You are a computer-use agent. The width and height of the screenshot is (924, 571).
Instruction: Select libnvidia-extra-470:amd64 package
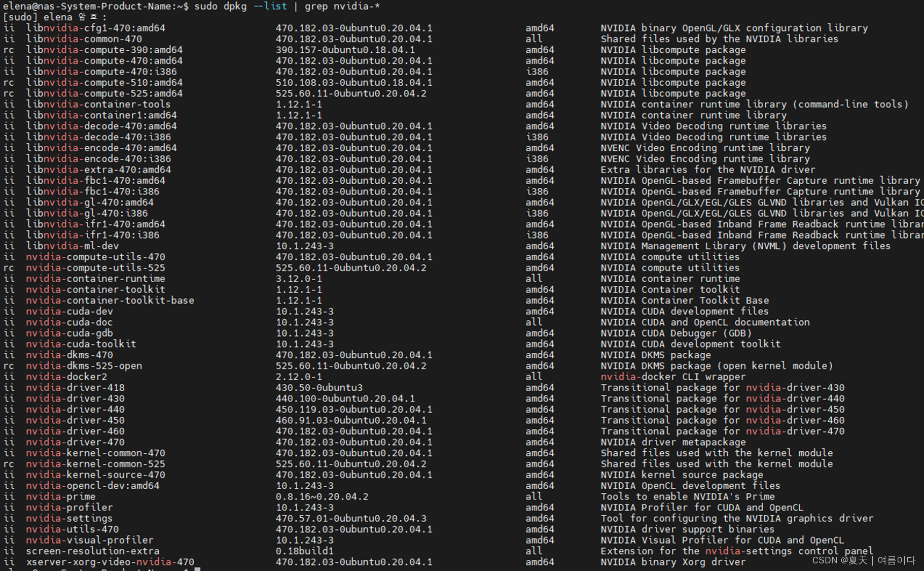pos(98,170)
